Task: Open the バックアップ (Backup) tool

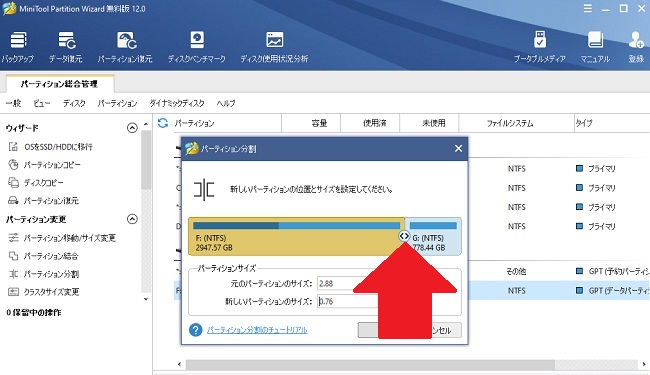Action: (17, 47)
